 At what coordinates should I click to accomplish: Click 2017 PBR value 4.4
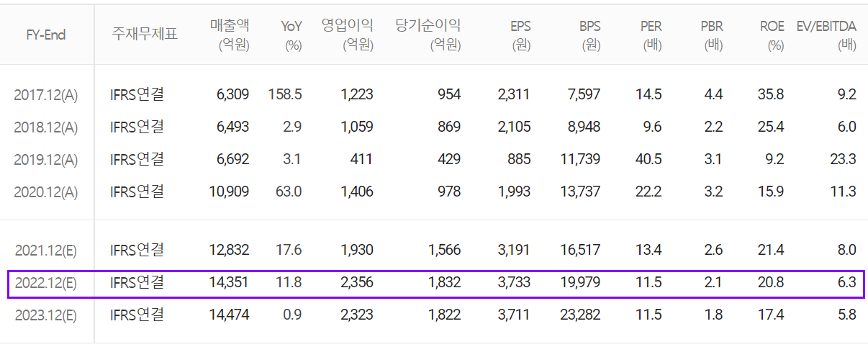(x=714, y=94)
